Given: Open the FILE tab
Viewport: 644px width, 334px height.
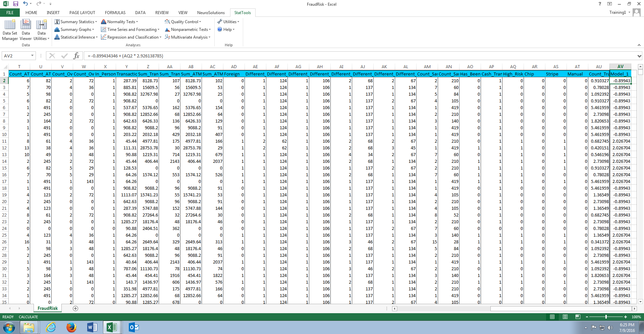Looking at the screenshot, I should (x=10, y=13).
